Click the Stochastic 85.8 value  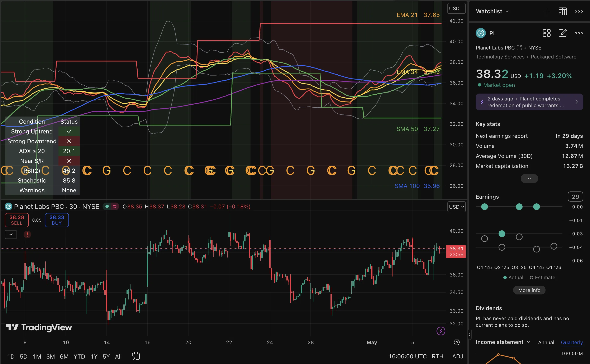coord(69,180)
